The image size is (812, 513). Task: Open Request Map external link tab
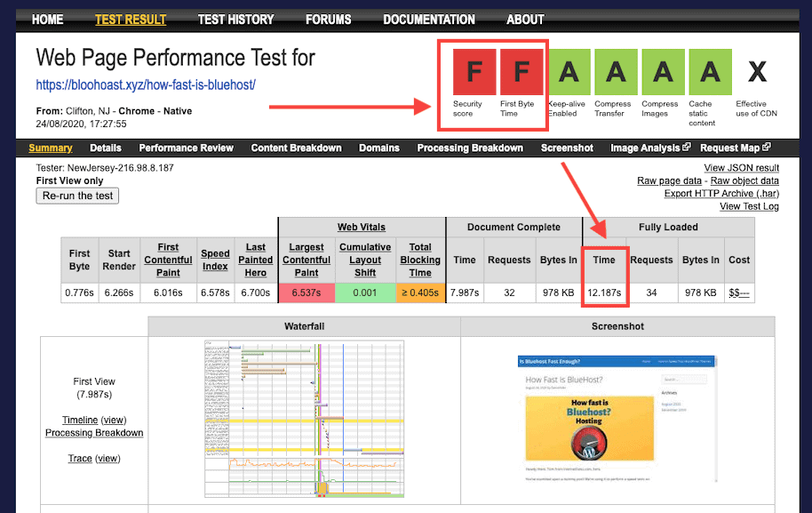click(x=736, y=148)
